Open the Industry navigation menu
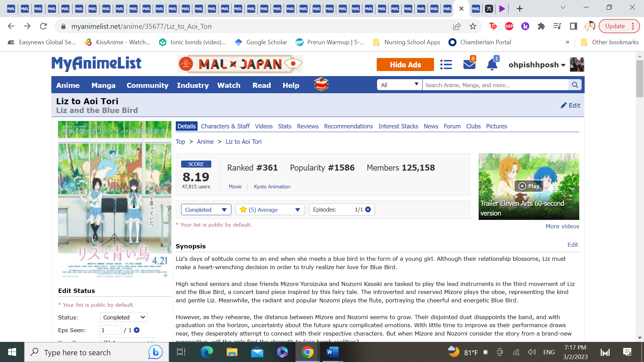This screenshot has width=644, height=362. [x=193, y=85]
